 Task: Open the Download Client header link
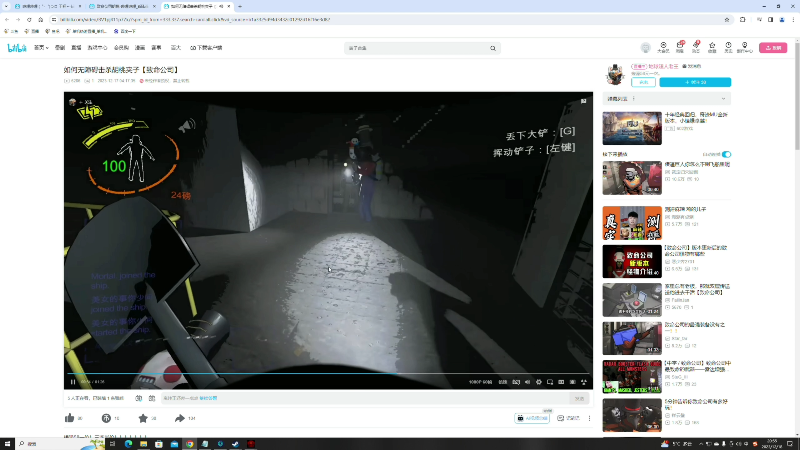point(206,48)
